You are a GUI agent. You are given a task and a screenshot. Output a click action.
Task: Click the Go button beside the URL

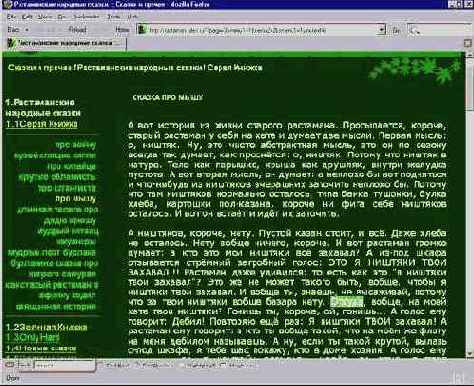point(396,30)
